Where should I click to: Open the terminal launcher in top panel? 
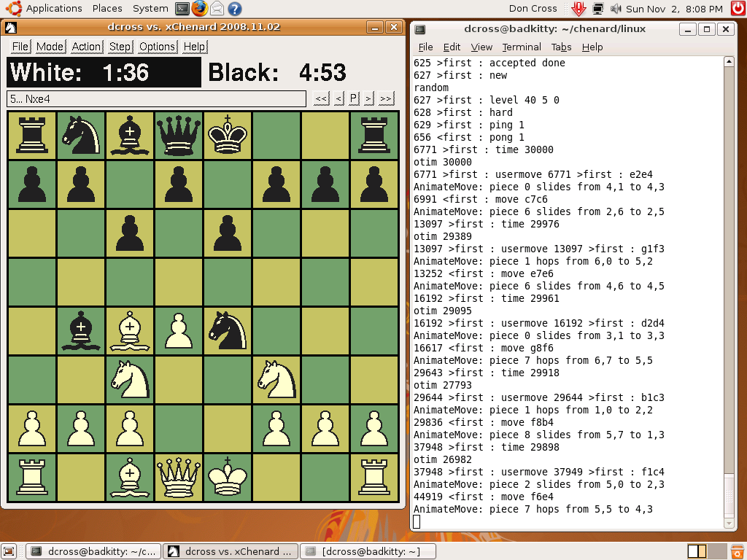pos(183,9)
